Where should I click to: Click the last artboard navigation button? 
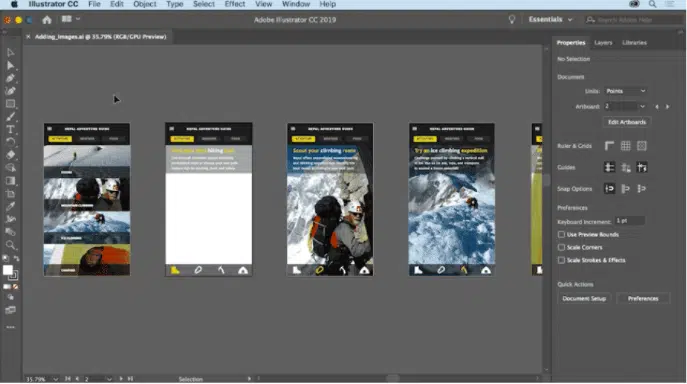(130, 379)
